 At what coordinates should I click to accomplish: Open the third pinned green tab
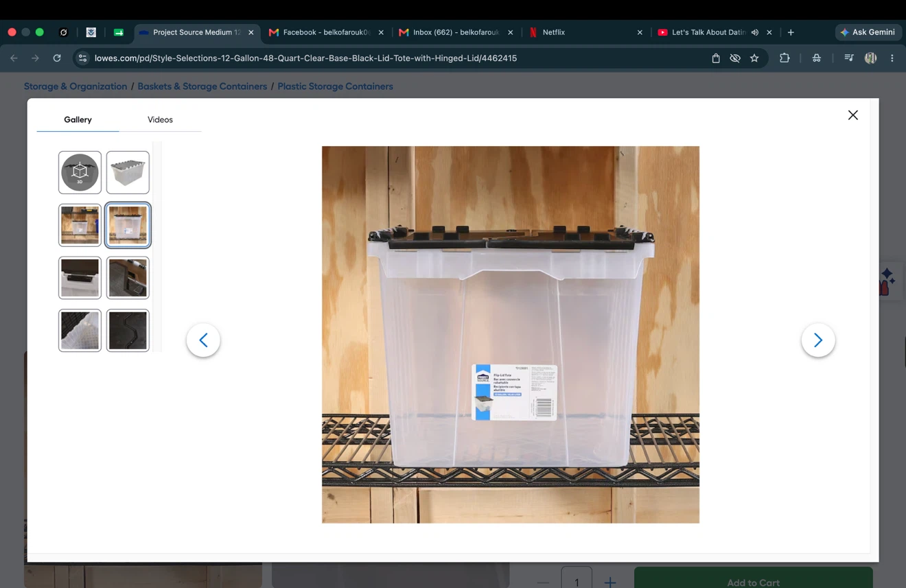118,32
